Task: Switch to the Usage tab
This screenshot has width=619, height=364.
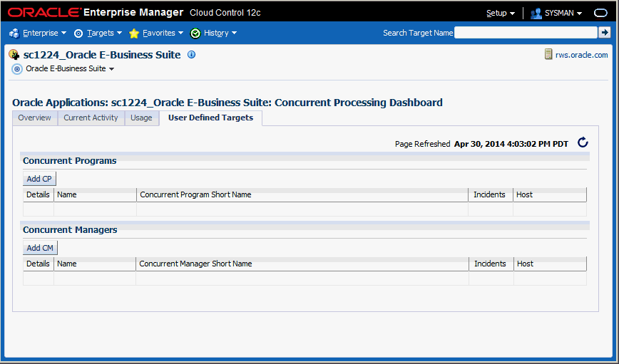Action: click(141, 118)
